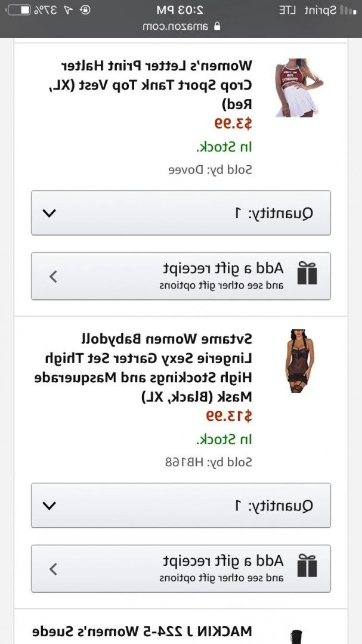Tap the 2:03 PM clock in status bar
362x644 pixels.
[180, 10]
